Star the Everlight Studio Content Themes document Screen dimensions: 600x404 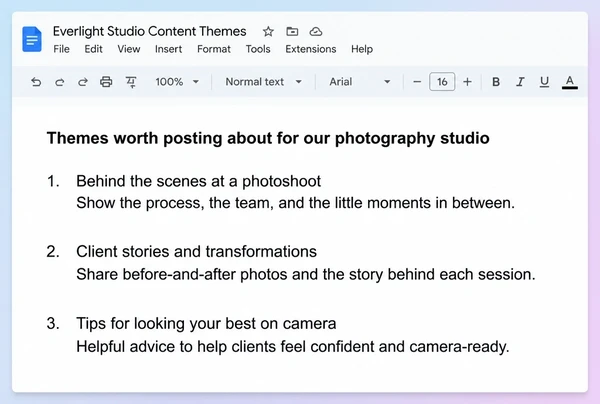tap(268, 31)
